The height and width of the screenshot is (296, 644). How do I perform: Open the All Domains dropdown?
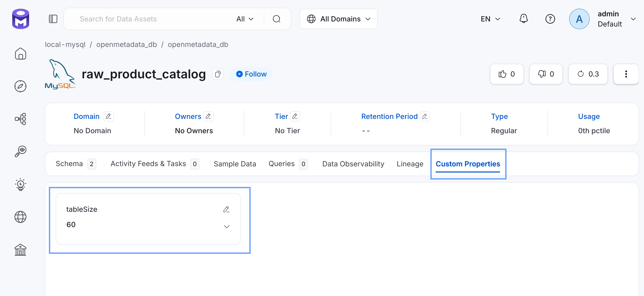(x=338, y=19)
